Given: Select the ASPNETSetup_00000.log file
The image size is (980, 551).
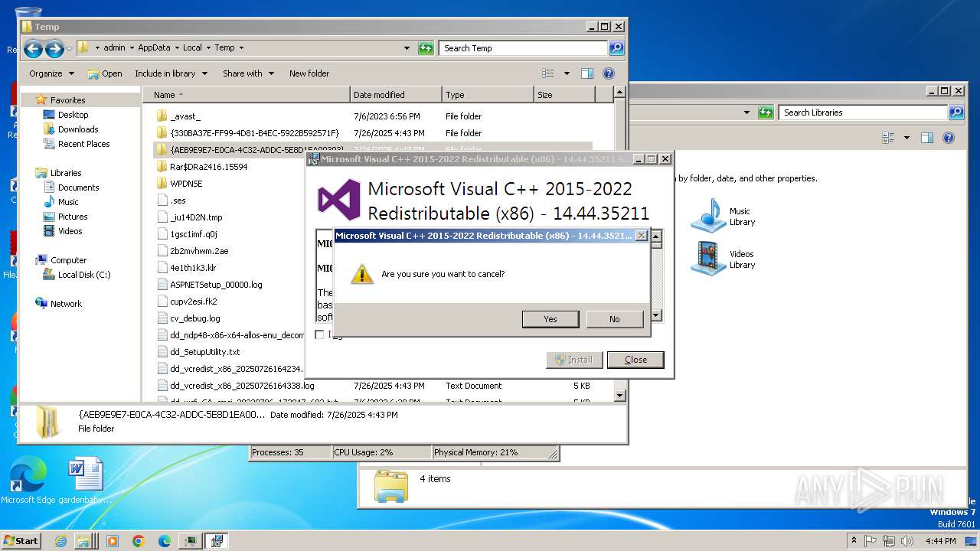Looking at the screenshot, I should pos(216,285).
